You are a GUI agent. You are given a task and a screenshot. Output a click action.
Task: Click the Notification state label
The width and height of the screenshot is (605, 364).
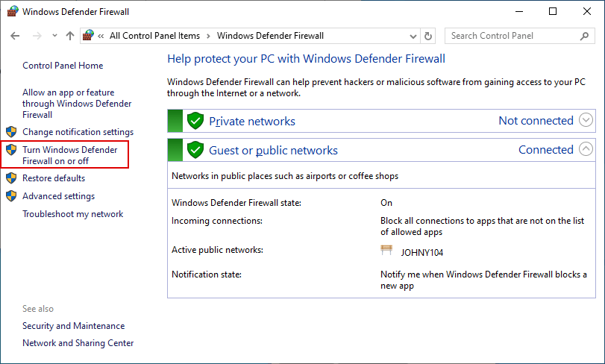[x=207, y=274]
